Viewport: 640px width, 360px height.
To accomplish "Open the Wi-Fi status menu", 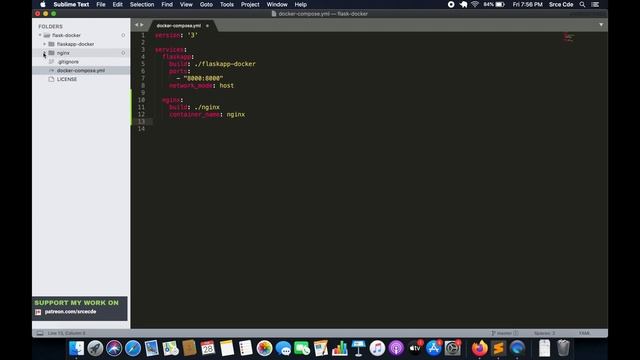I will [x=475, y=4].
